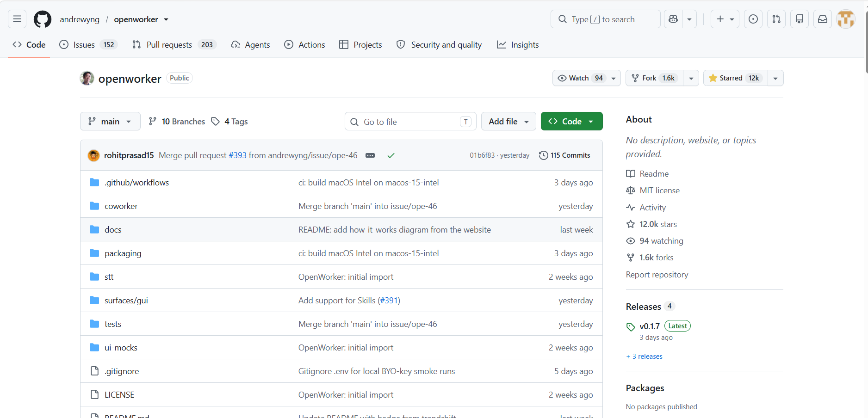Open commit hash 01b6f83
Image resolution: width=868 pixels, height=418 pixels.
[482, 155]
